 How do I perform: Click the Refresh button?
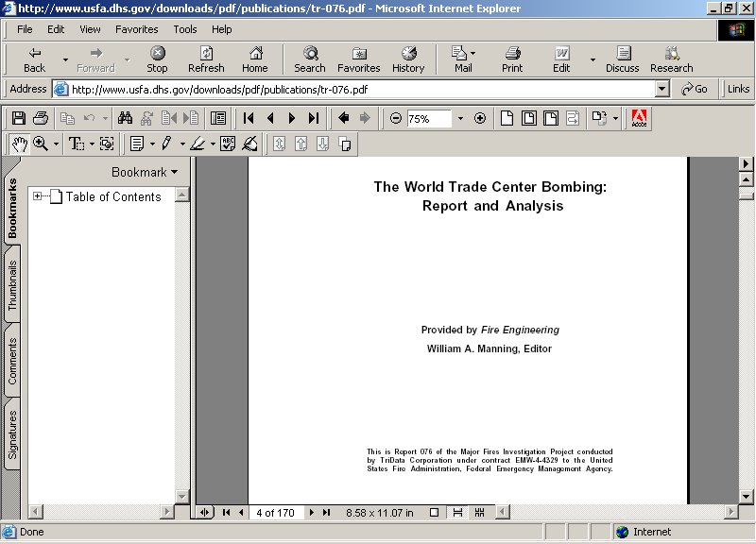(206, 59)
